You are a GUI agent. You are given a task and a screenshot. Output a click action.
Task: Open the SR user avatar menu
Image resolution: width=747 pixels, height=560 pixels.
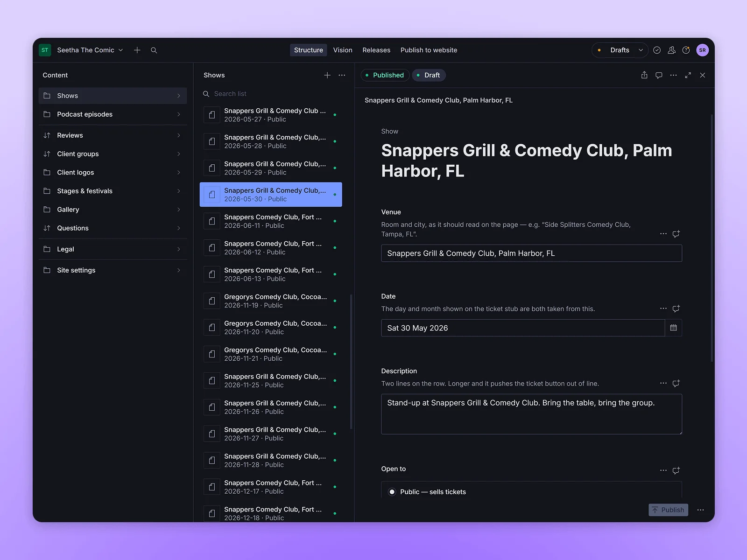702,50
